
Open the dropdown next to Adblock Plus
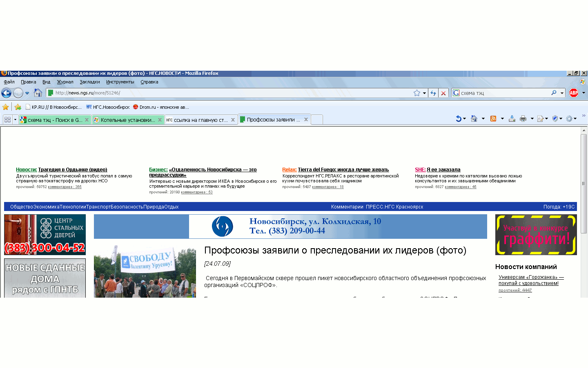(x=584, y=93)
